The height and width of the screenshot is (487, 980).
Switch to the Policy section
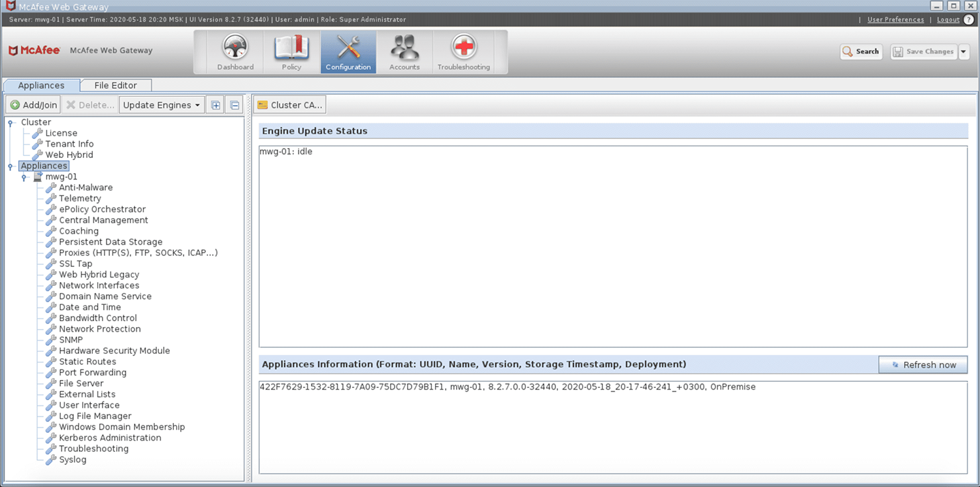292,51
